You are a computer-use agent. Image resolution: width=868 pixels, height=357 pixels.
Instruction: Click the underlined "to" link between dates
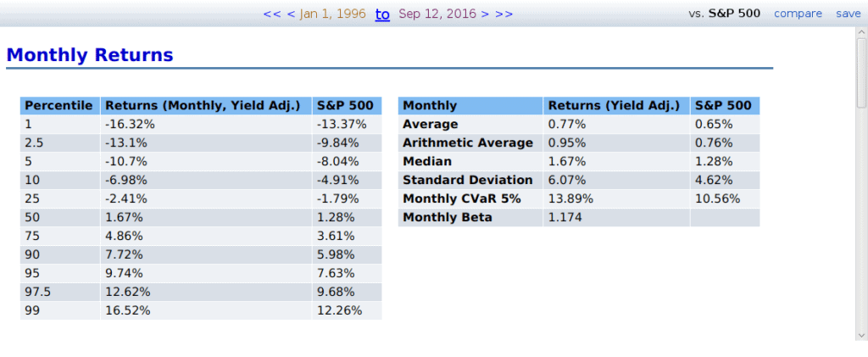(x=382, y=14)
